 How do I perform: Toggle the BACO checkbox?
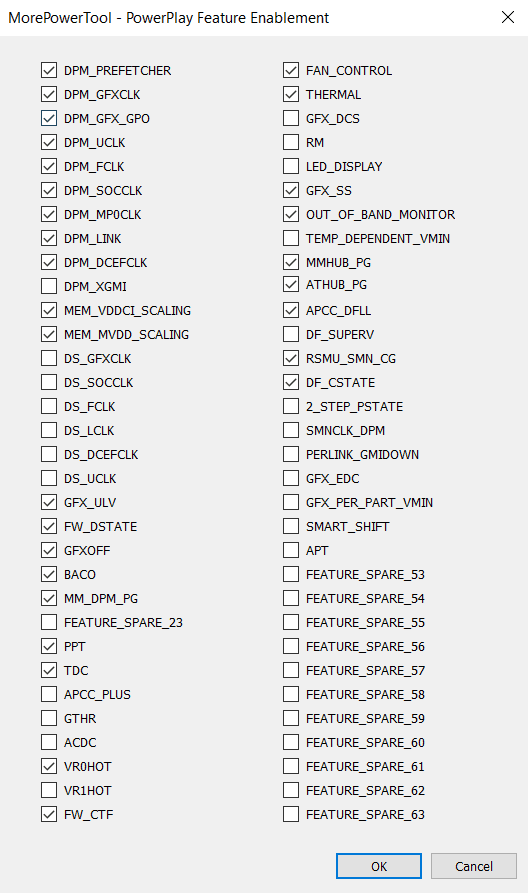click(49, 574)
